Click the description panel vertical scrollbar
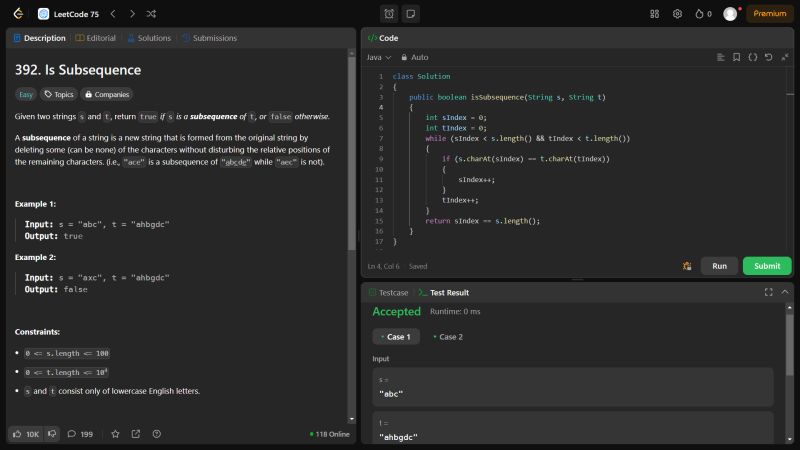Image resolution: width=800 pixels, height=450 pixels. pos(351,150)
